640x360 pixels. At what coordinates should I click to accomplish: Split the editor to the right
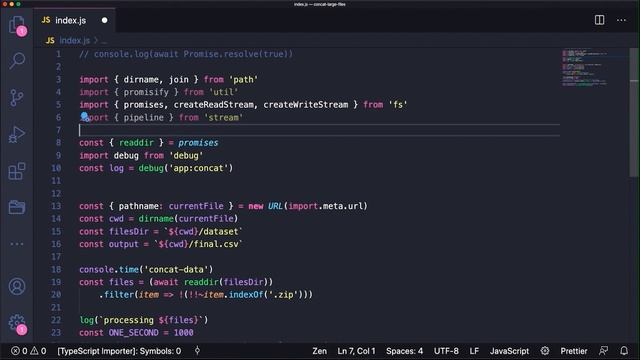click(599, 20)
